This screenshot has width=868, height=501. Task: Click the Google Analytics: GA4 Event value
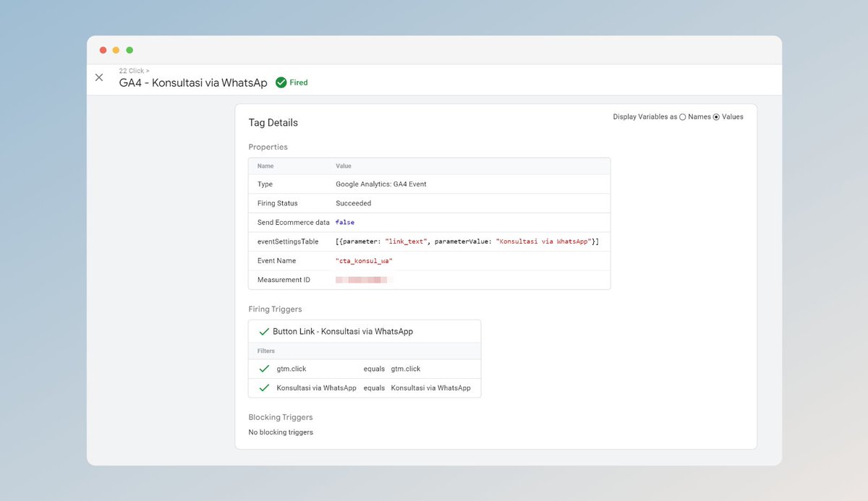coord(381,184)
